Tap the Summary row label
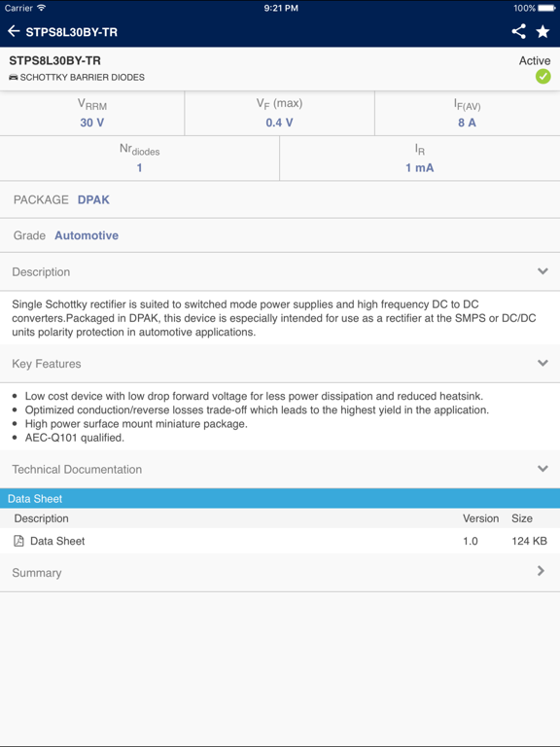Image resolution: width=560 pixels, height=747 pixels. (37, 573)
